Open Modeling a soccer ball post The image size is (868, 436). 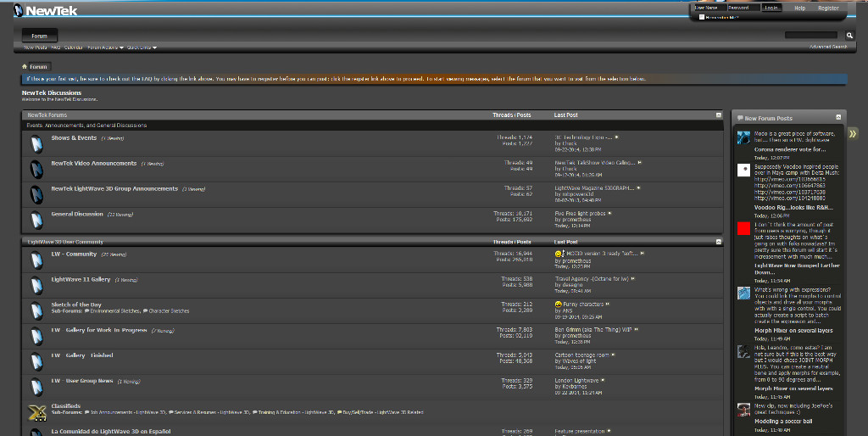783,422
